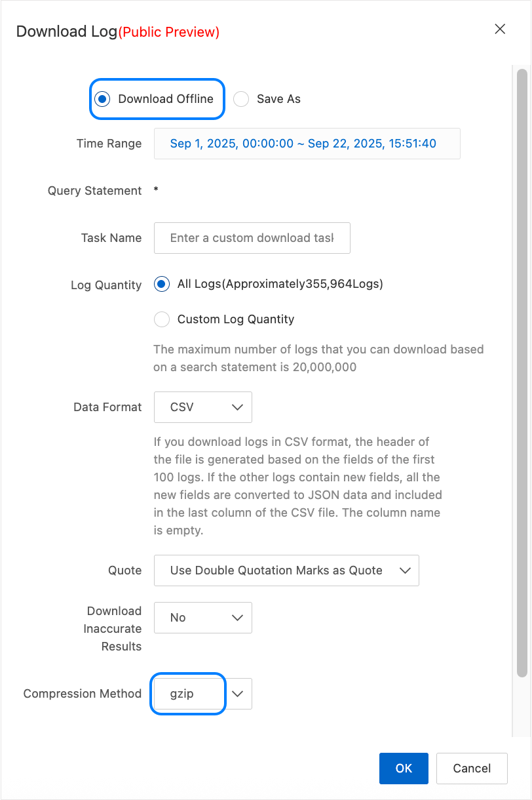This screenshot has width=532, height=800.
Task: Click the Query Statement asterisk value
Action: pos(156,191)
